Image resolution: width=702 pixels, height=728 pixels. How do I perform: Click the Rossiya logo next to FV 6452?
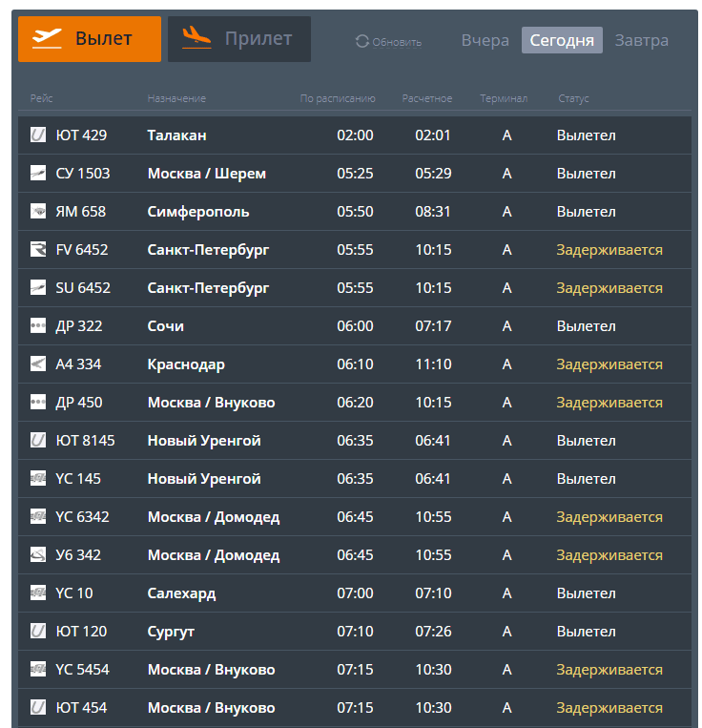pos(38,250)
